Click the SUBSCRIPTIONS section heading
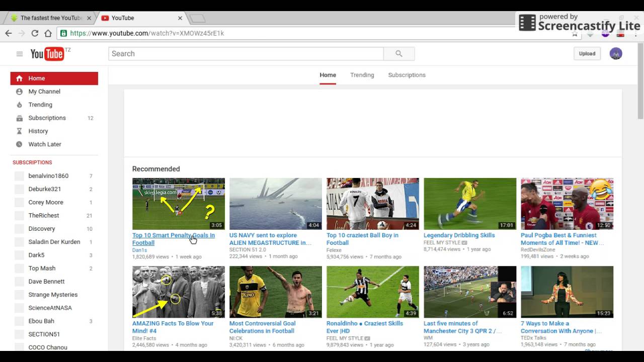This screenshot has height=362, width=644. click(x=32, y=162)
